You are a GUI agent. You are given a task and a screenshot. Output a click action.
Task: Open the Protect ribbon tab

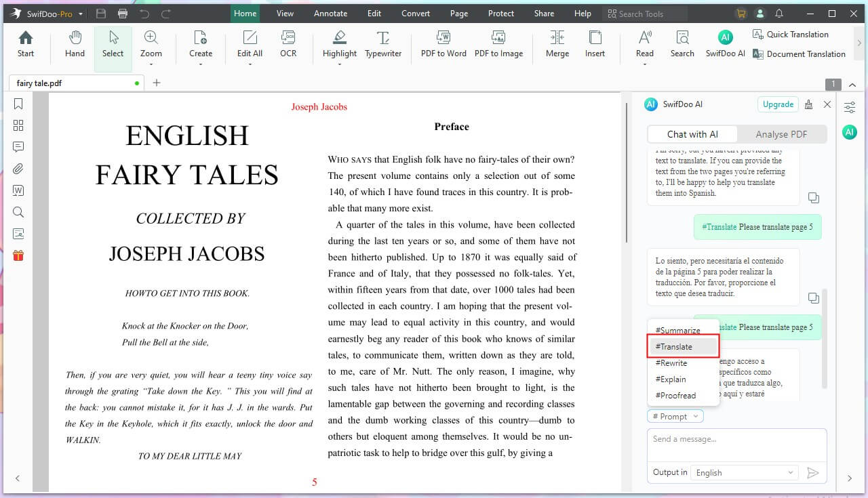[501, 14]
